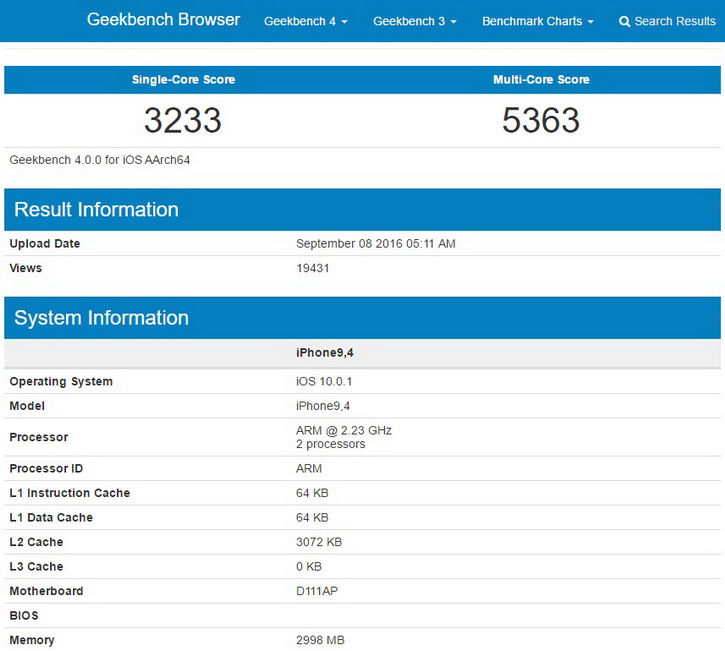Click the Processor row label

39,437
